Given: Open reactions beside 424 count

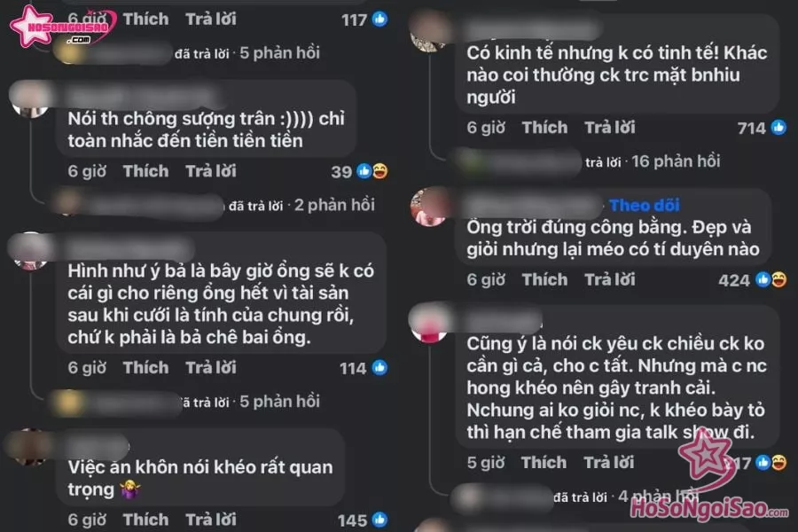Looking at the screenshot, I should [771, 279].
